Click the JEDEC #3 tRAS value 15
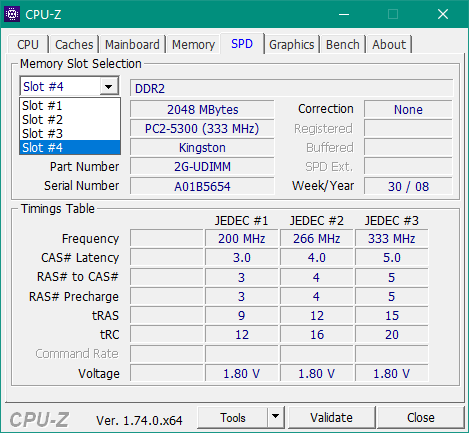The image size is (469, 433). click(392, 315)
